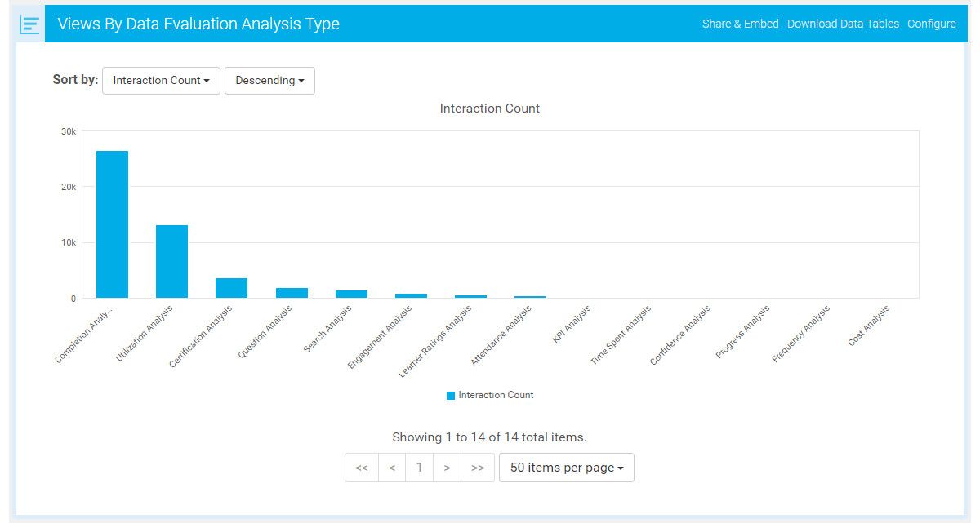Click the 'Share & Embed' link
Image resolution: width=980 pixels, height=523 pixels.
[x=739, y=24]
